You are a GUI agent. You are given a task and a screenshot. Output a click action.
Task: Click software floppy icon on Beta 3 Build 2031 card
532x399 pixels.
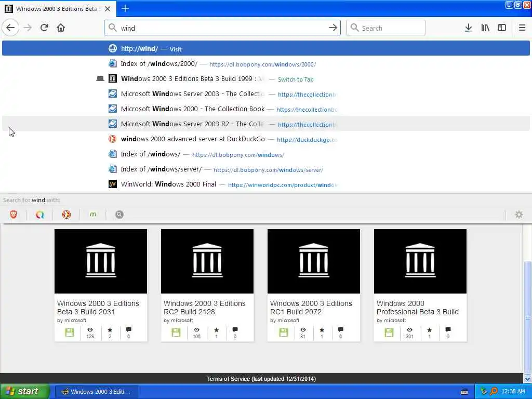point(70,332)
